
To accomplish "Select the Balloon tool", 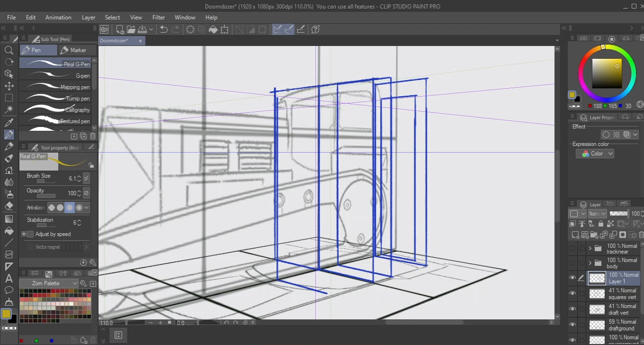I will 9,290.
